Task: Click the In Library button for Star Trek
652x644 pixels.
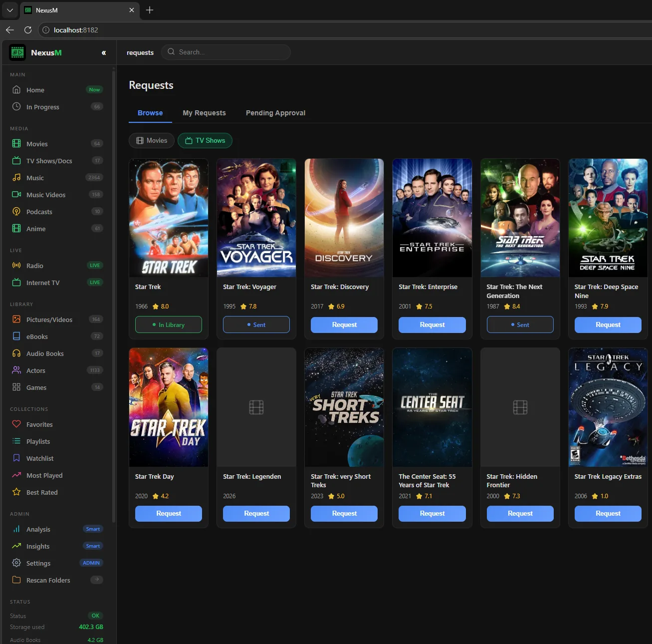Action: 169,325
